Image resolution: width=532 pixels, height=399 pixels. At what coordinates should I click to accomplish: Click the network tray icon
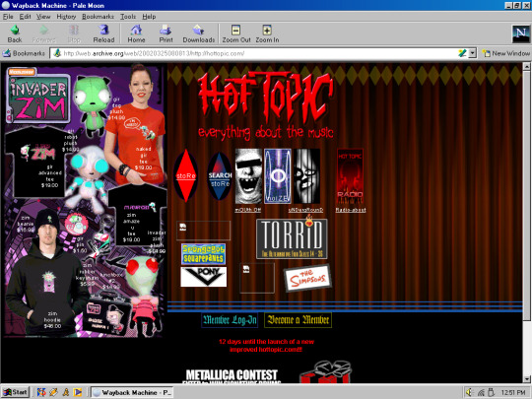tap(481, 392)
